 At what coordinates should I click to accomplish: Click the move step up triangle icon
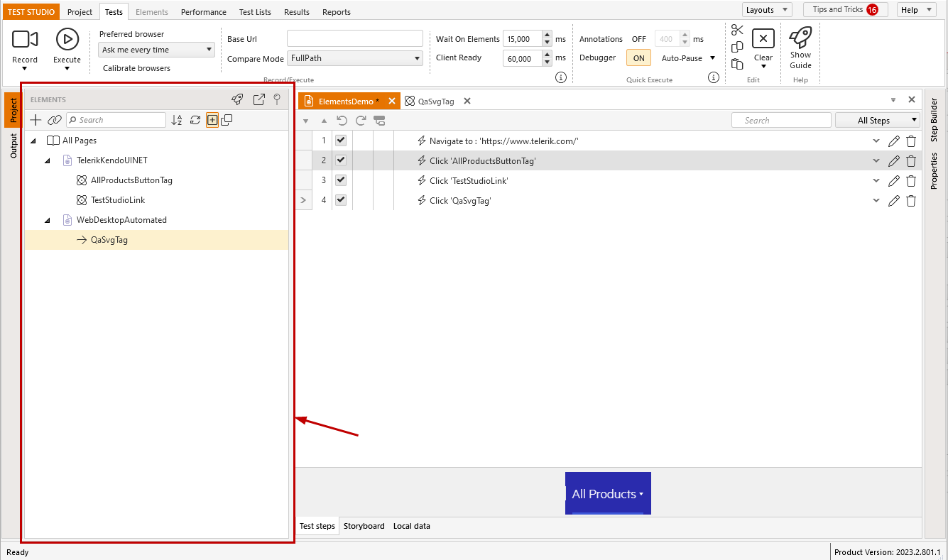[x=325, y=121]
